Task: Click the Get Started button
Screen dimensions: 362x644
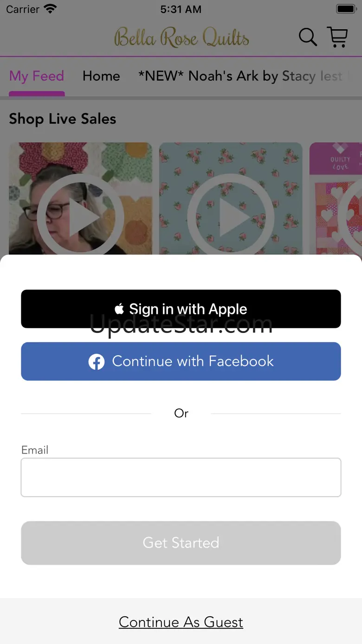Action: [181, 543]
